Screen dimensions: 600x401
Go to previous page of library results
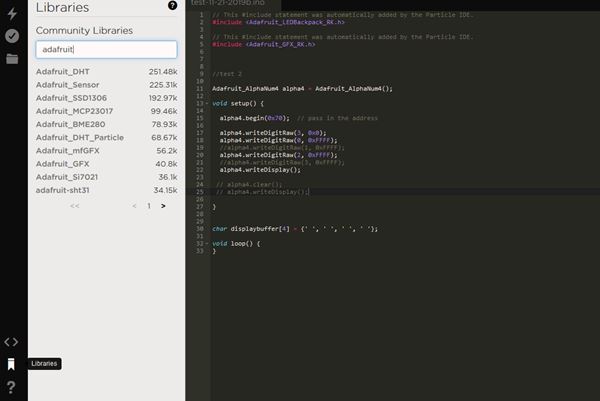(134, 206)
